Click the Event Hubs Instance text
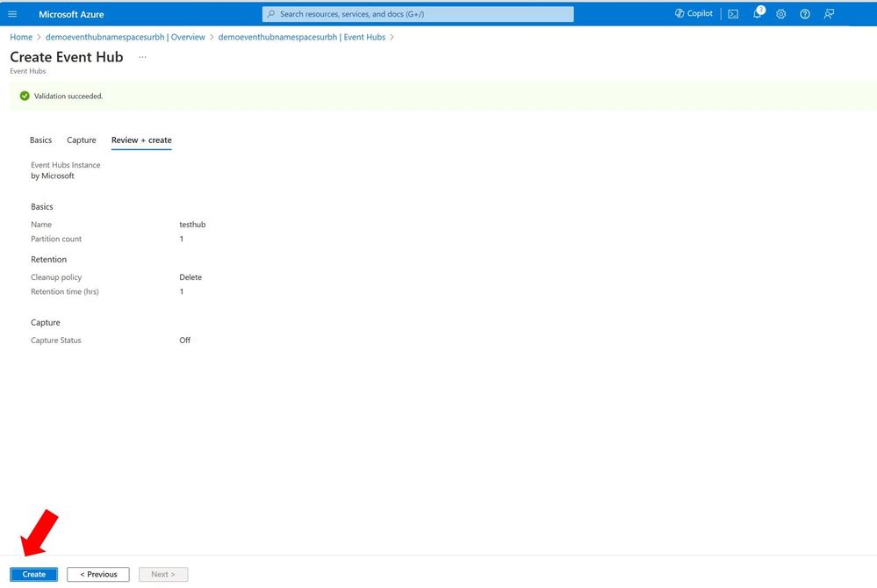The height and width of the screenshot is (588, 877). tap(66, 166)
